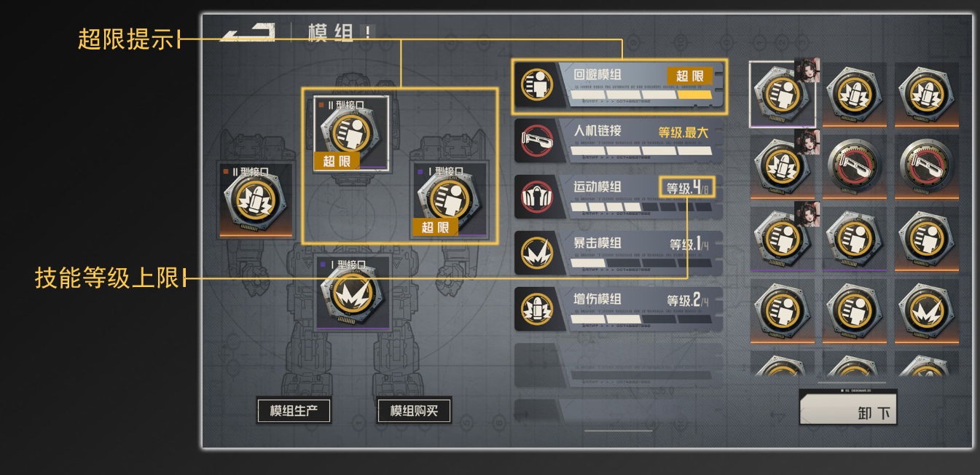Click the 模组购买 button
The height and width of the screenshot is (475, 980).
coord(414,410)
